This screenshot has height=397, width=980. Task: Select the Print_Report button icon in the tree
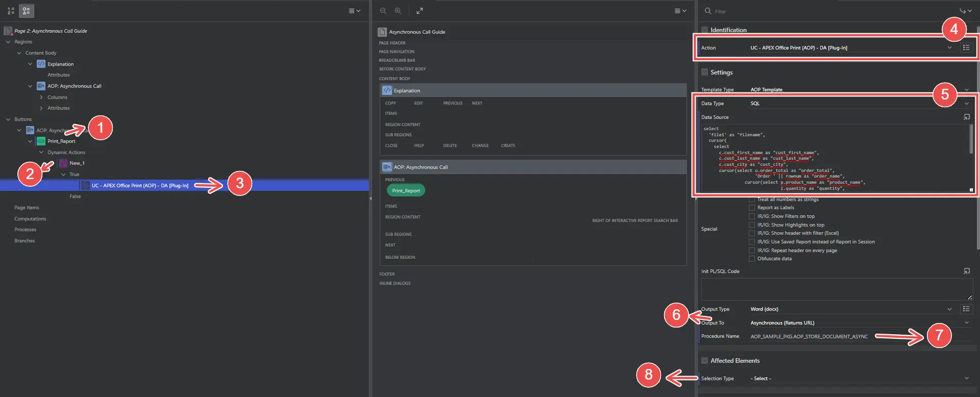point(41,141)
